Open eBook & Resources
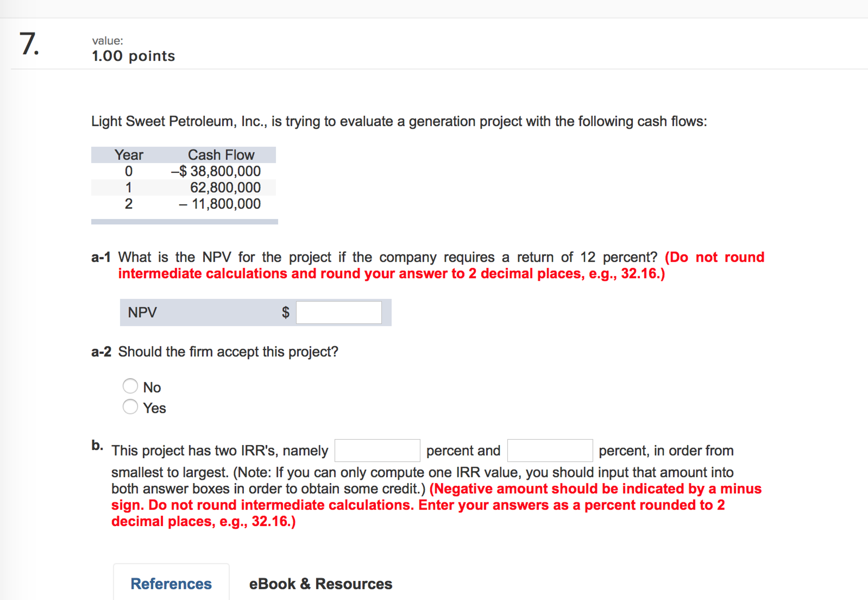 (320, 583)
